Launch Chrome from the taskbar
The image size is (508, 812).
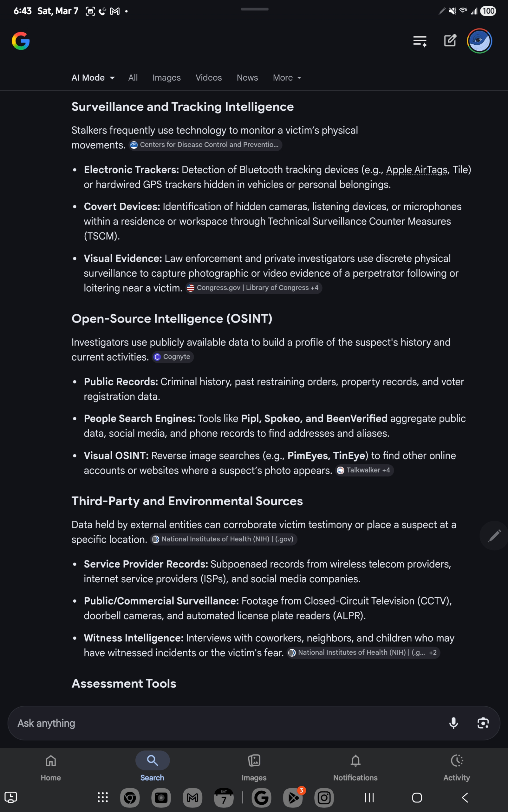click(x=130, y=797)
